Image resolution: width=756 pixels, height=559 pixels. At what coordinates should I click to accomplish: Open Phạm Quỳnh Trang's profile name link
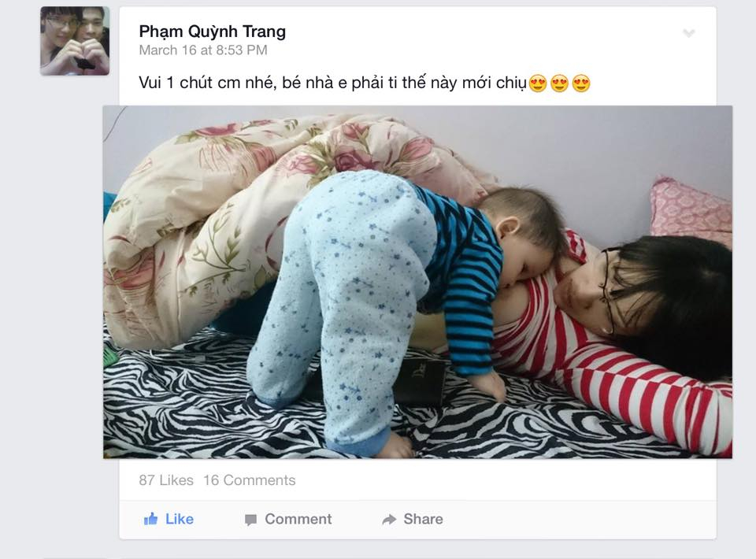pyautogui.click(x=212, y=31)
